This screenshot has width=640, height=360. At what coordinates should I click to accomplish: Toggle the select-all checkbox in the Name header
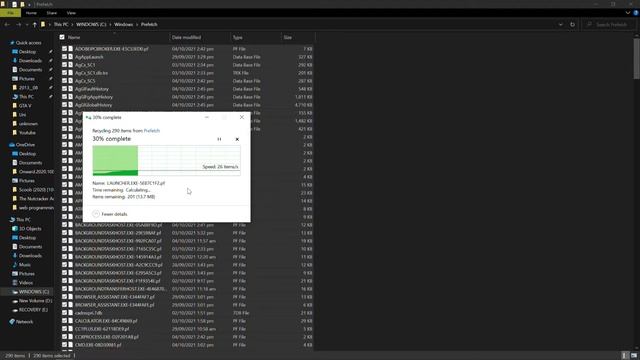[62, 37]
